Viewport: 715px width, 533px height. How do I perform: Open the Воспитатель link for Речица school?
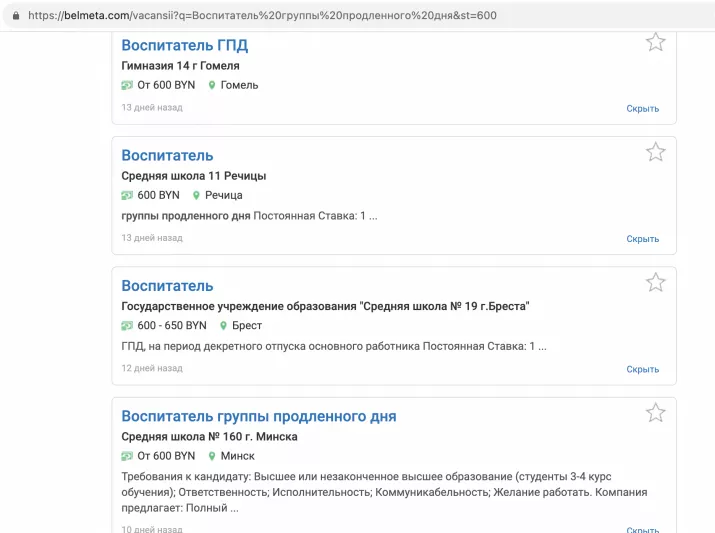pyautogui.click(x=167, y=156)
